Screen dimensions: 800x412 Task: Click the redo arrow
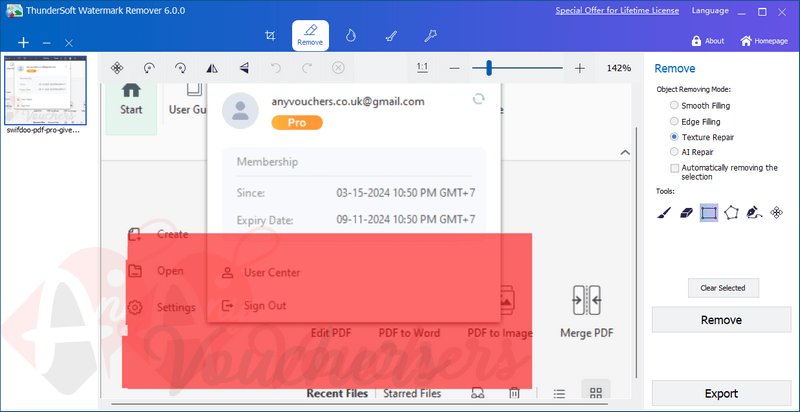[307, 68]
